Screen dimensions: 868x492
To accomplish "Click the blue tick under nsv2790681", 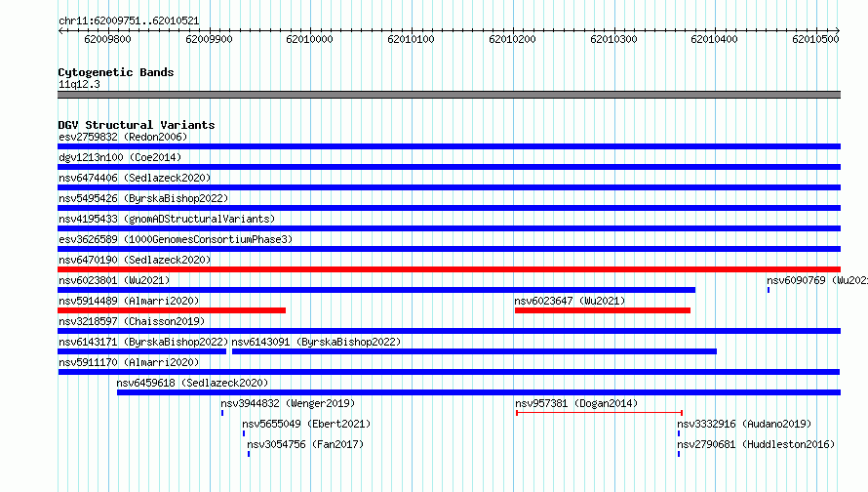I will coord(679,454).
